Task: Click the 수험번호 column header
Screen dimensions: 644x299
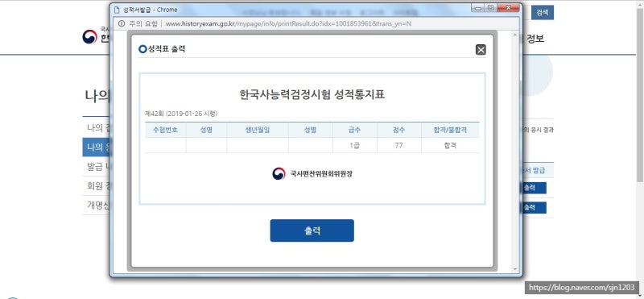Action: [x=165, y=130]
